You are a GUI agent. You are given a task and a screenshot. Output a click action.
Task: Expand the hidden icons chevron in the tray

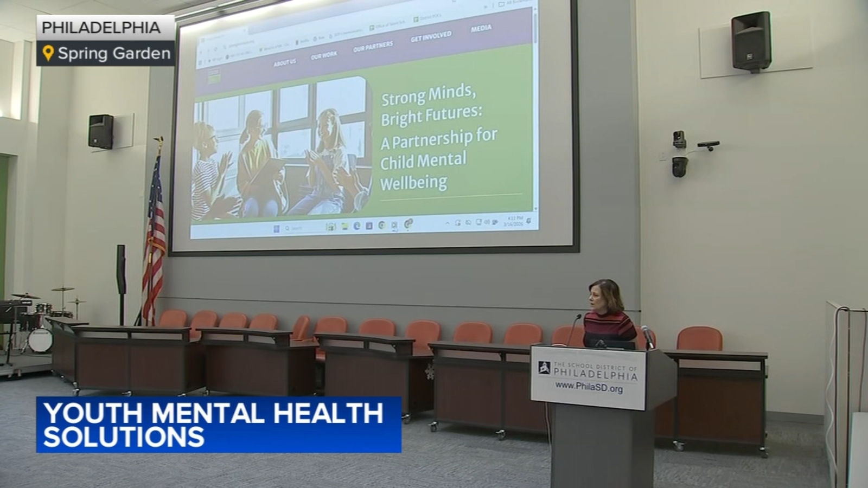447,223
